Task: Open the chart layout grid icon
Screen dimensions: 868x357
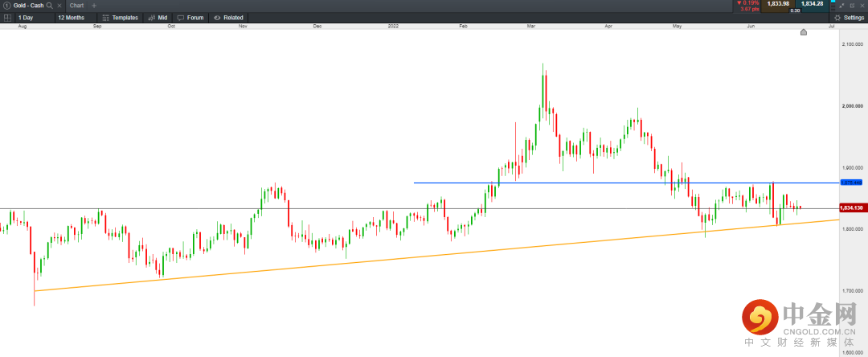Action: coord(7,18)
